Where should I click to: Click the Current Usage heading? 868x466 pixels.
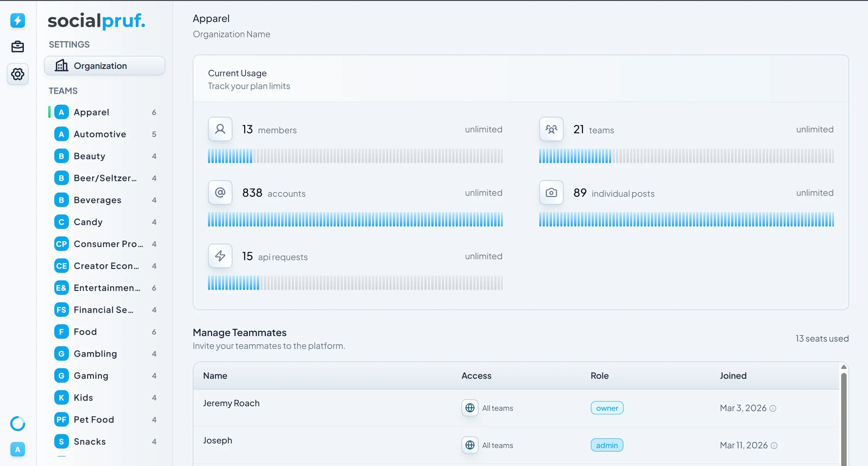237,73
